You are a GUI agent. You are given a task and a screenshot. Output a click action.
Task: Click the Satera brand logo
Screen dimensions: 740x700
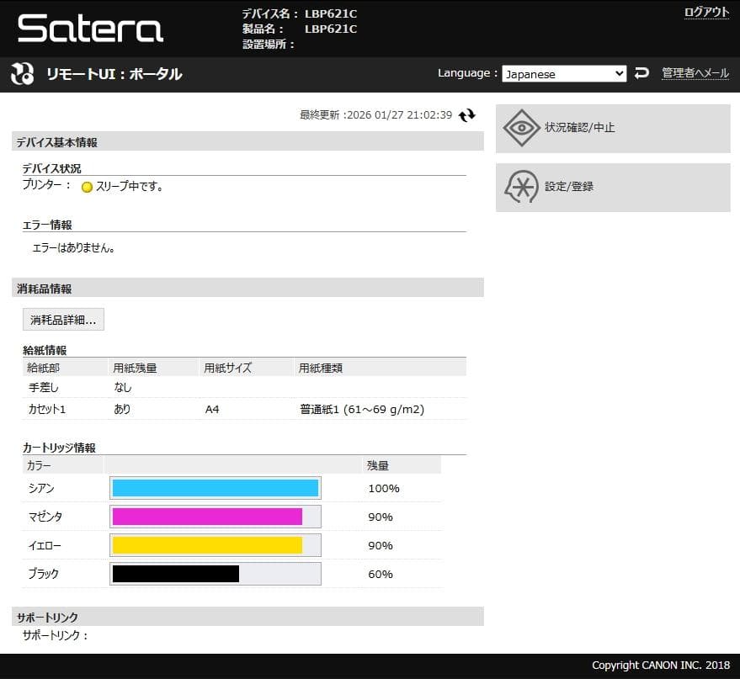click(88, 28)
